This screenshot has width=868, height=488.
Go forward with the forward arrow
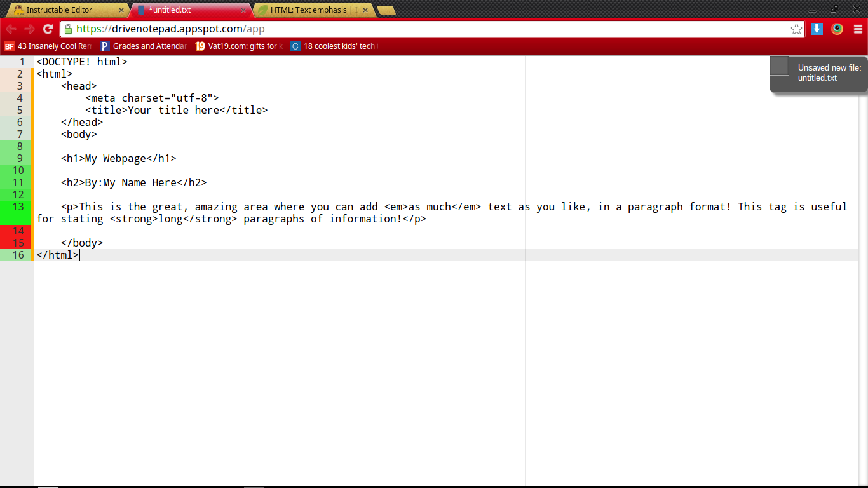click(29, 29)
